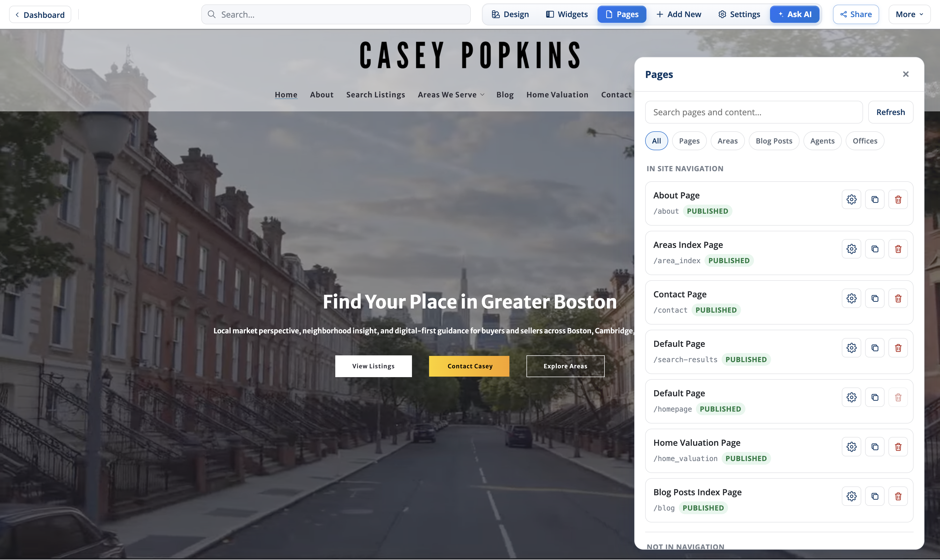Open settings for Blog Posts Index Page
The height and width of the screenshot is (560, 940).
[x=851, y=496]
